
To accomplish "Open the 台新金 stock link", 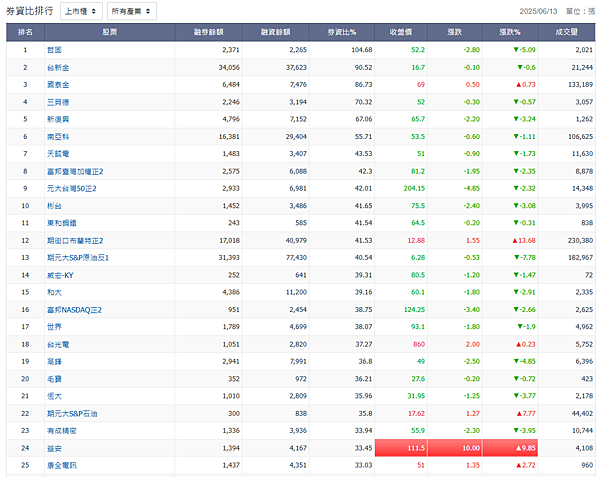I will point(58,68).
